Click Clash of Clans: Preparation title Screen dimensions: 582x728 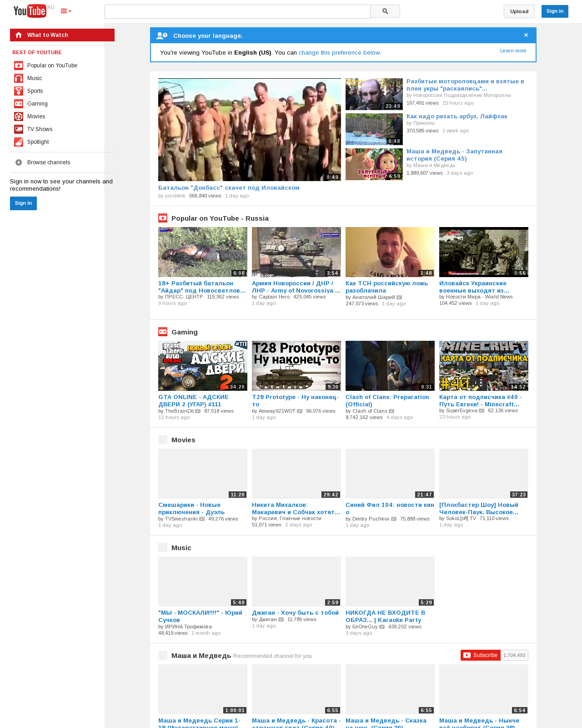(387, 401)
